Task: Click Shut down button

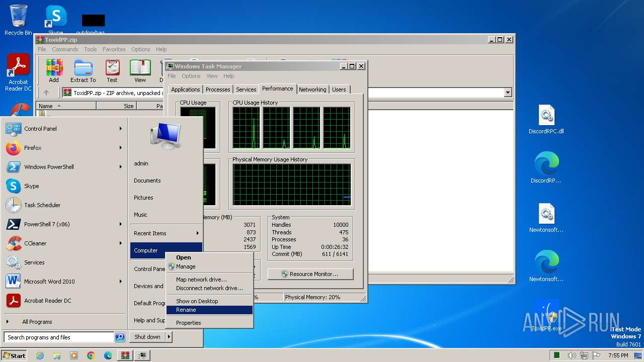Action: pyautogui.click(x=147, y=337)
